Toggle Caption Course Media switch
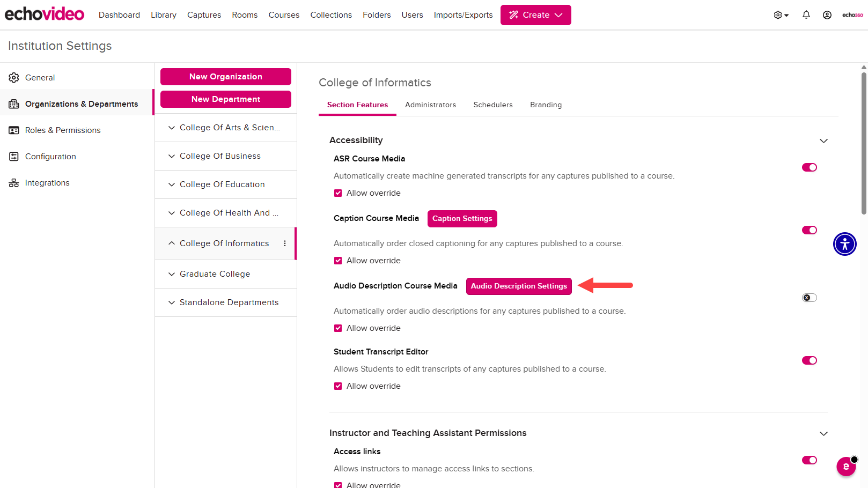 click(810, 230)
